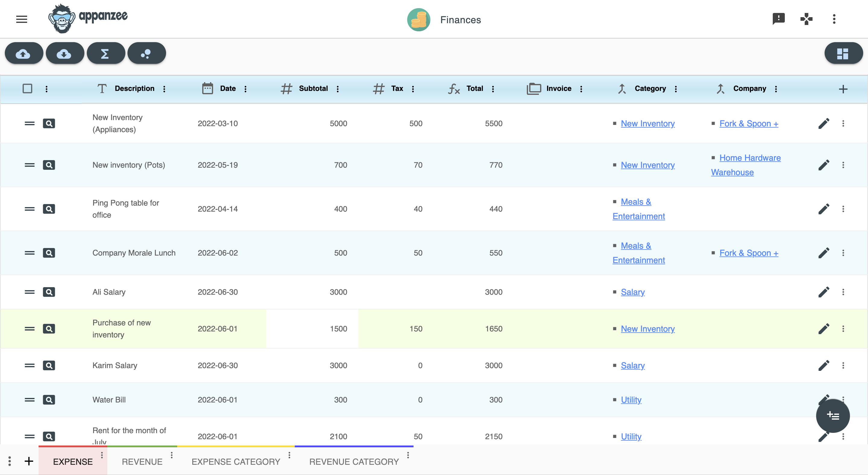Open the Description column options menu
Screen dimensions: 868x475
point(165,89)
